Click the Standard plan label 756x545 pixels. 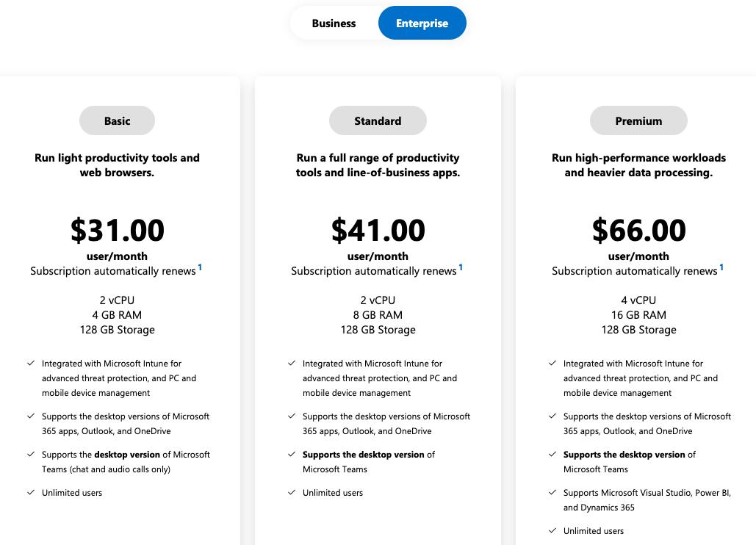378,121
